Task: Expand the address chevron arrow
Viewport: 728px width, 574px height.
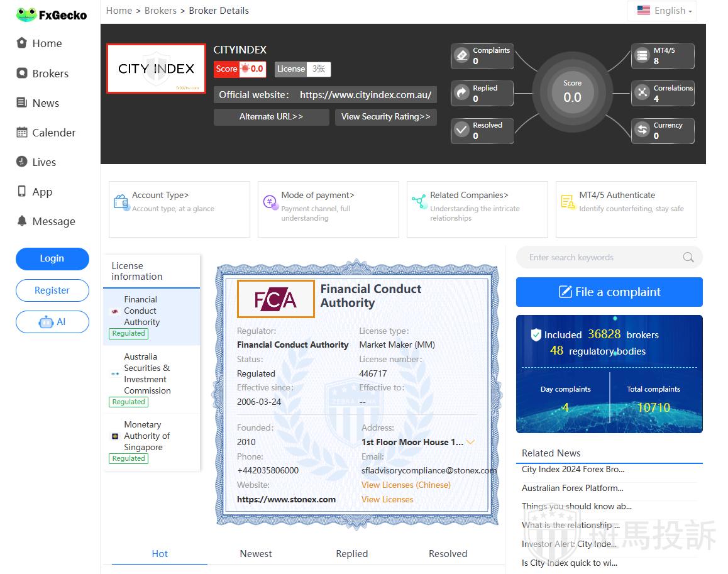Action: pyautogui.click(x=470, y=442)
